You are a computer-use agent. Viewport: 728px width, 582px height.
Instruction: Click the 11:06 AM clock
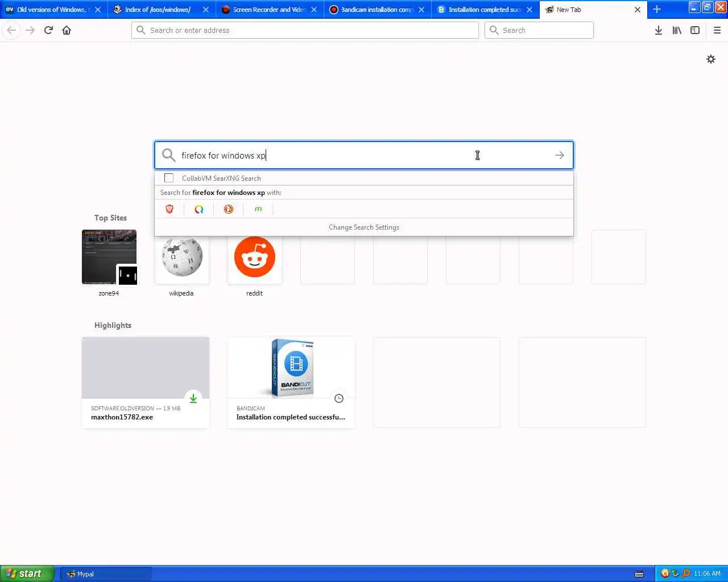point(707,573)
